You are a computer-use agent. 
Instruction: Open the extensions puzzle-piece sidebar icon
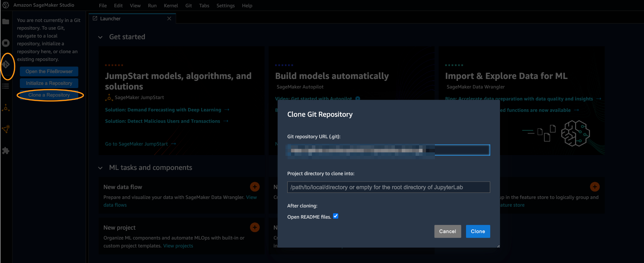pos(6,151)
